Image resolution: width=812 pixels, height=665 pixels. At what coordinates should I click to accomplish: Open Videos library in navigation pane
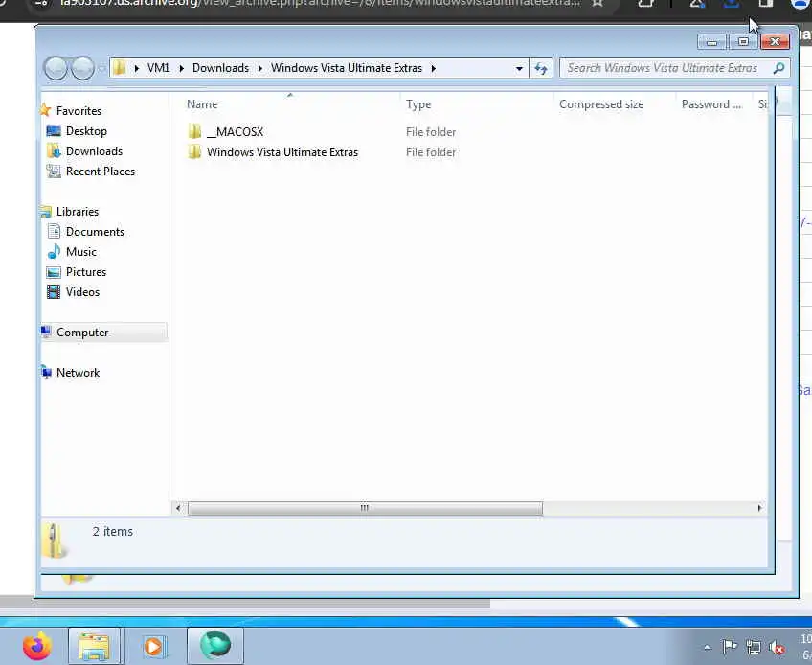pos(83,292)
